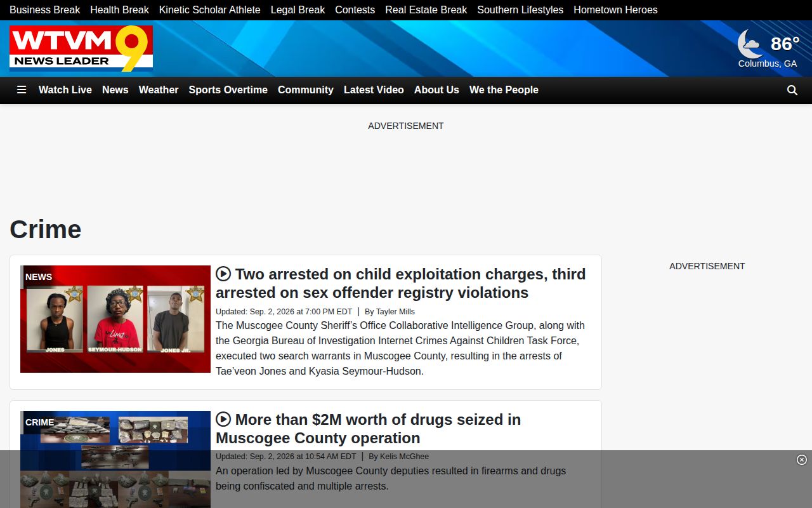The image size is (812, 508).
Task: Open the search magnifier icon
Action: (792, 90)
